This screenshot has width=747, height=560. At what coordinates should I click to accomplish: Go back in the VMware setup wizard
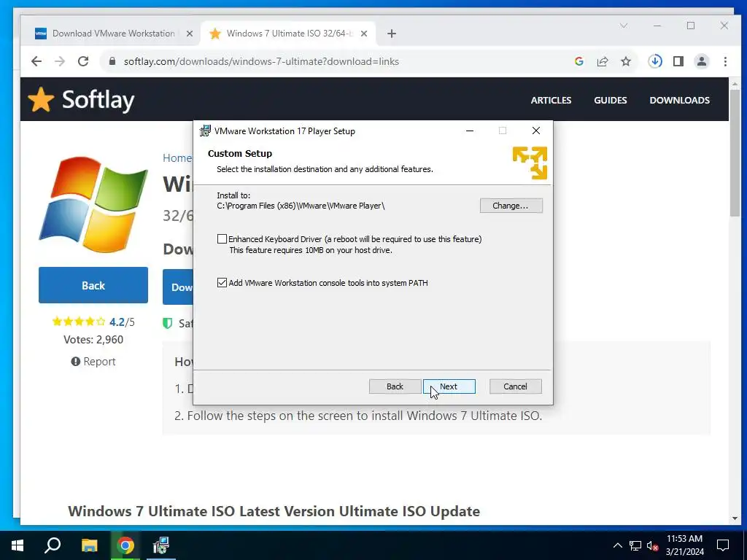point(395,386)
